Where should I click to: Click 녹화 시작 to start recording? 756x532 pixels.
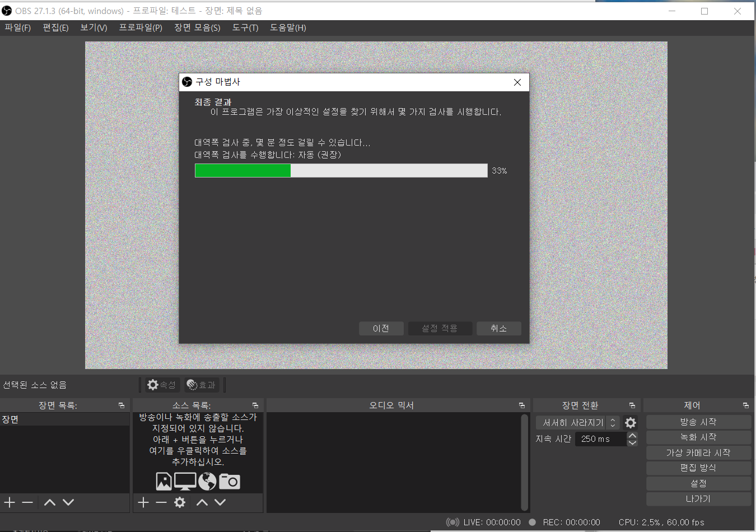(x=698, y=437)
